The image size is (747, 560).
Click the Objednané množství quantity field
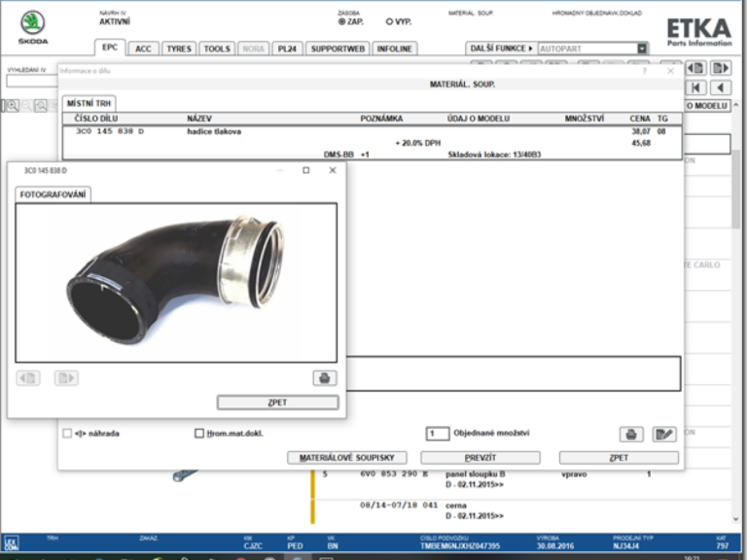pyautogui.click(x=438, y=434)
